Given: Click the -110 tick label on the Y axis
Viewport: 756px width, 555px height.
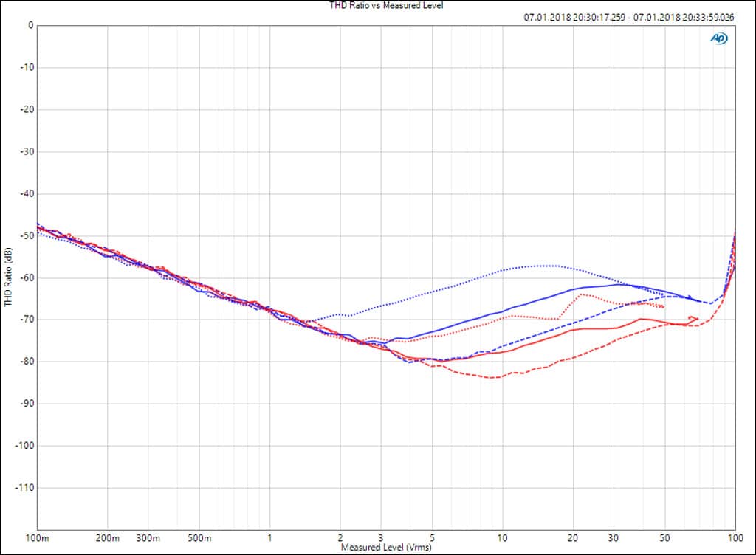Looking at the screenshot, I should tap(24, 488).
